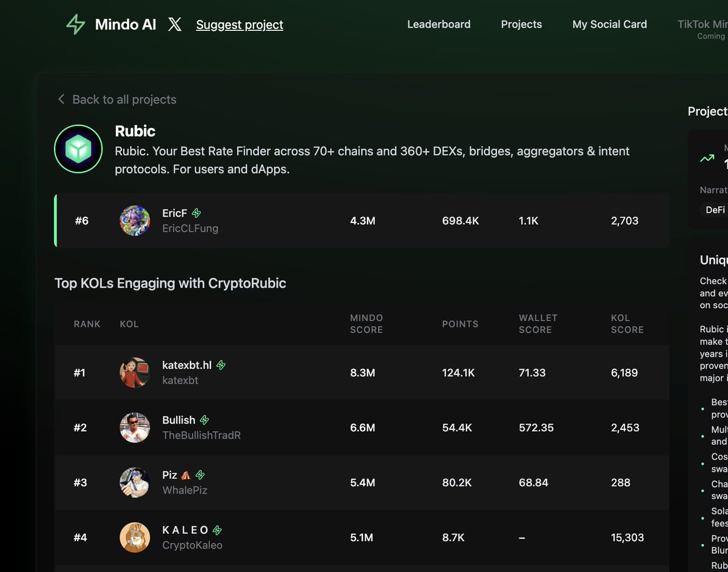Click the verified badge next to EricF

point(197,213)
